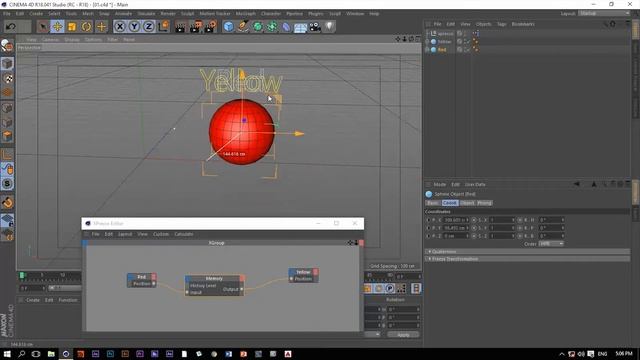Open the Render menu
This screenshot has height=360, width=640.
point(168,13)
